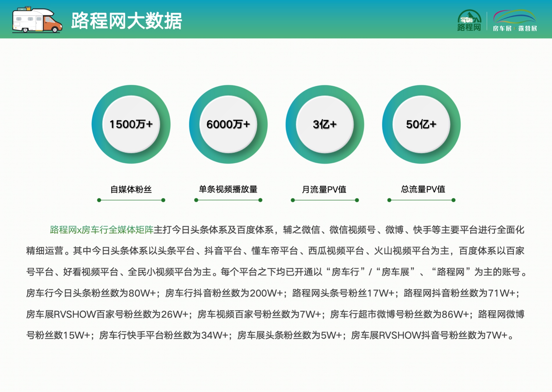Click the 房车展 x 露营展 rainbow logo
The width and height of the screenshot is (552, 392).
pyautogui.click(x=515, y=20)
